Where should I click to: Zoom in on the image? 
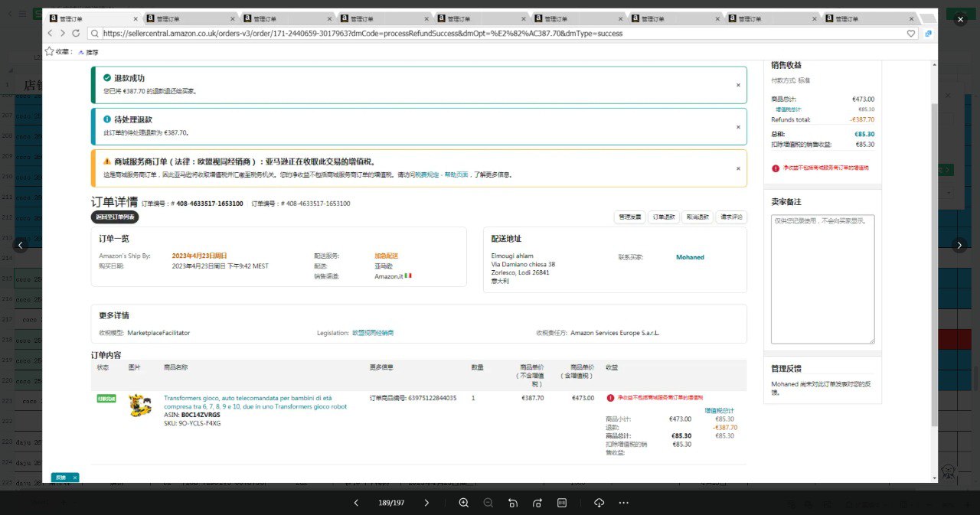(463, 503)
